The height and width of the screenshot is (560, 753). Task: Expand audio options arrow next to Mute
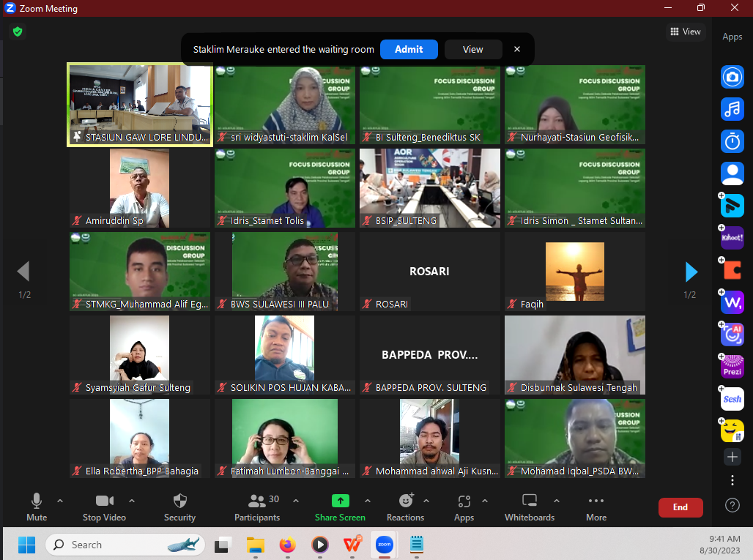60,501
